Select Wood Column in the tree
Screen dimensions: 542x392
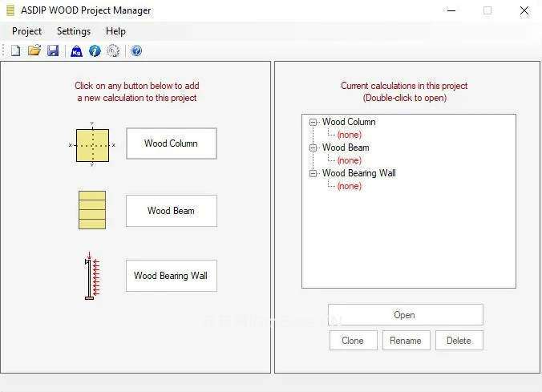click(349, 122)
